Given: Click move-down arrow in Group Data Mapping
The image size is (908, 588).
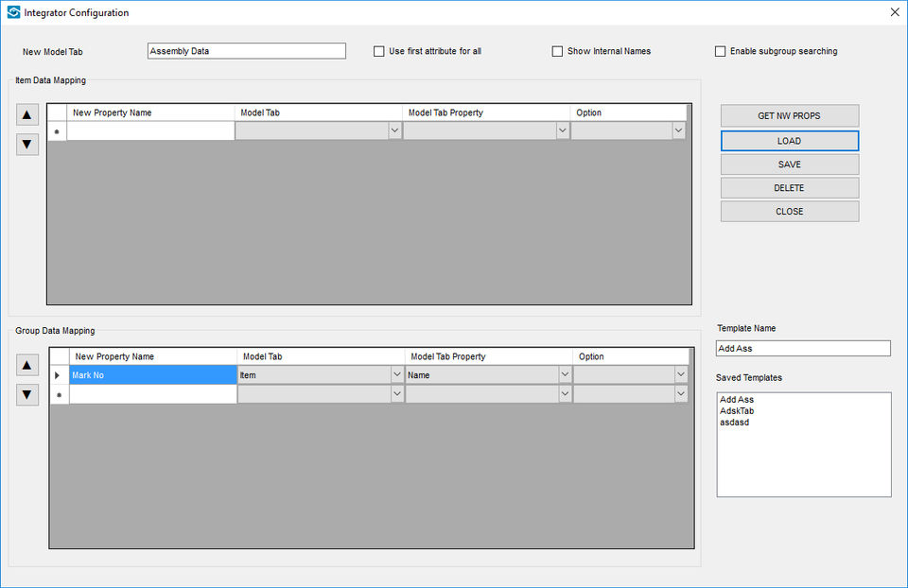Looking at the screenshot, I should [27, 394].
